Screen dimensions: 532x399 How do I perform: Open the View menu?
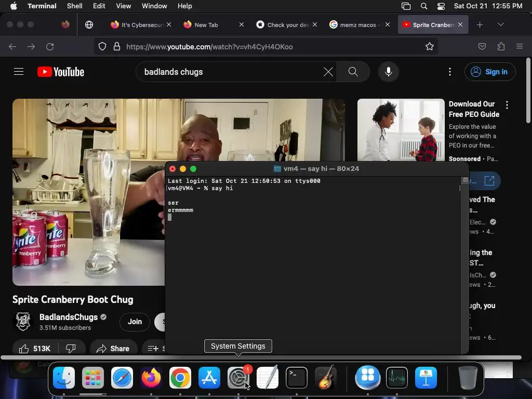pos(124,6)
